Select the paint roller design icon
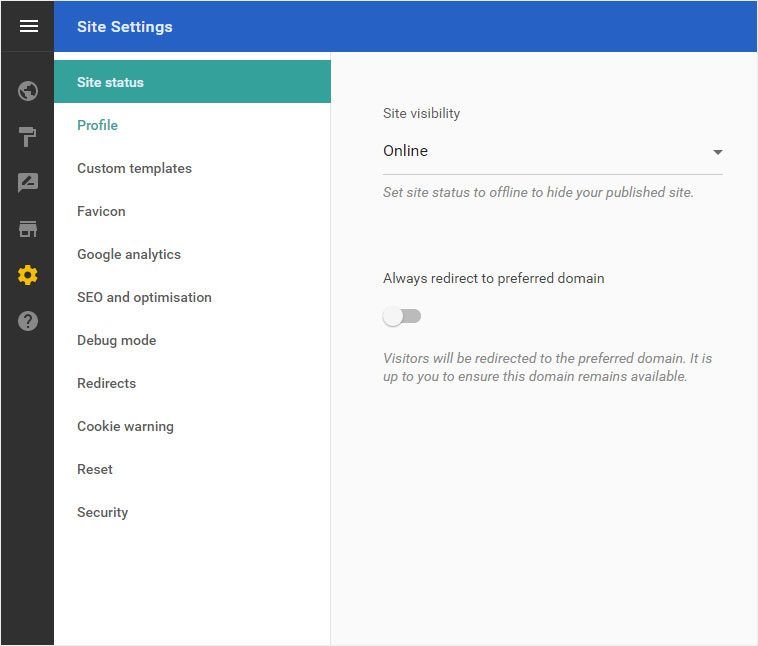Image resolution: width=758 pixels, height=646 pixels. click(x=28, y=137)
